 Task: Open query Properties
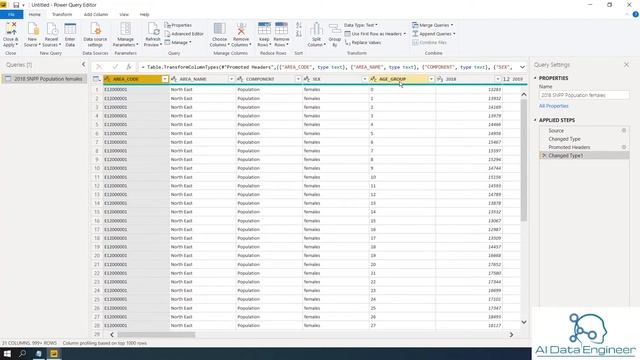point(178,25)
